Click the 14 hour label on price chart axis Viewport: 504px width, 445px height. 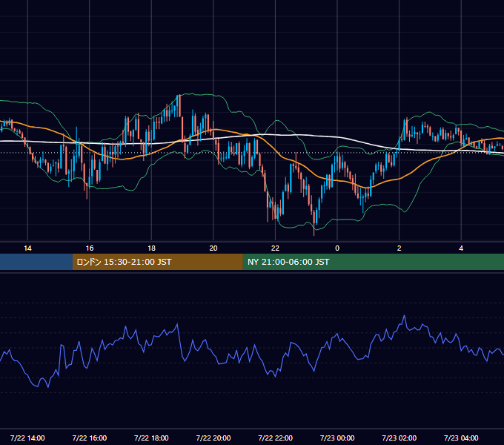coord(27,248)
